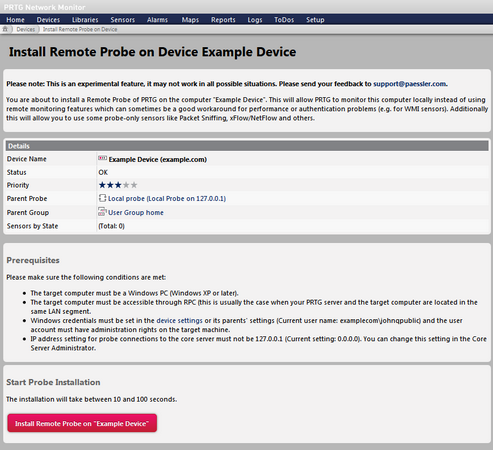Click the group icon beside User Group home
The height and width of the screenshot is (450, 493).
tap(102, 212)
